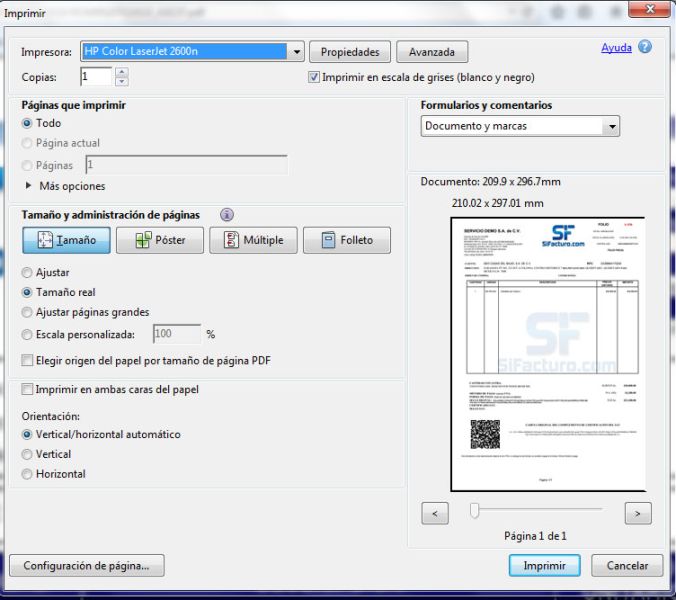
Task: Choose the Folleto booklet button
Action: pos(346,240)
